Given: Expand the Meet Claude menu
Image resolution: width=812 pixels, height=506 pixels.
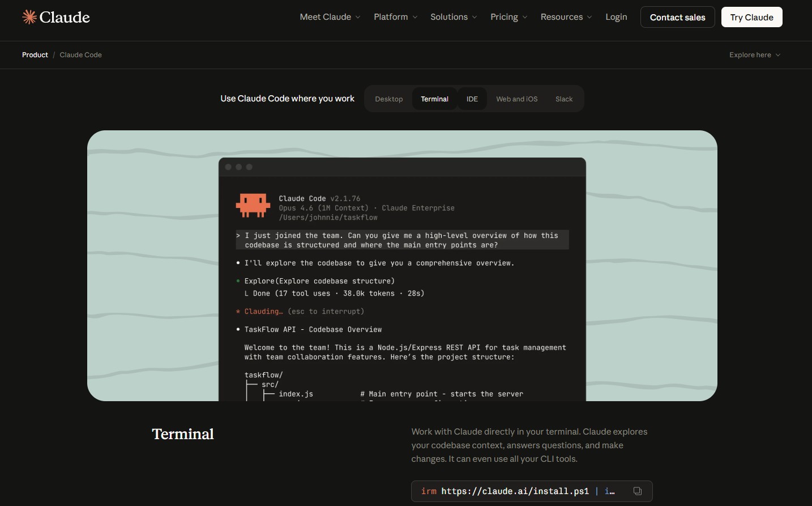Looking at the screenshot, I should [330, 17].
